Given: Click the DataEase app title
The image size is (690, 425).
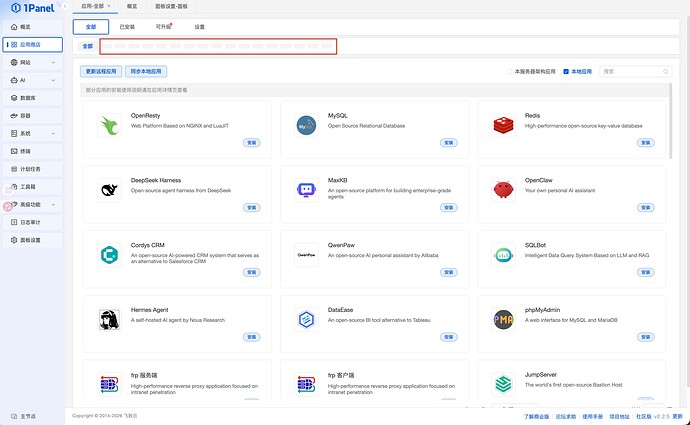Looking at the screenshot, I should point(340,310).
